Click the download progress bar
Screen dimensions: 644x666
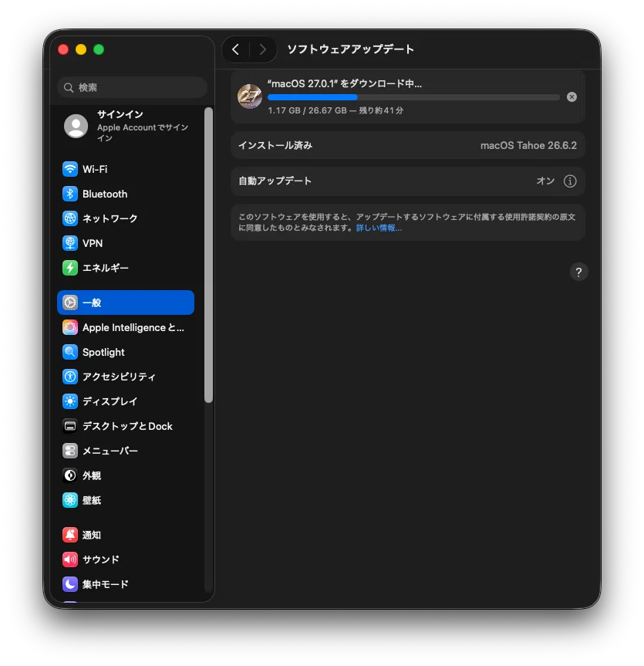(x=413, y=97)
